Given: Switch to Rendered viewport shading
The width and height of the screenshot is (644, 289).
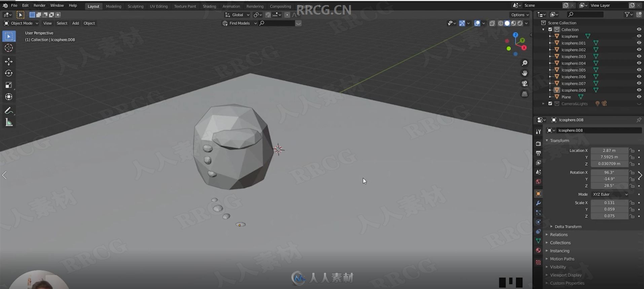Looking at the screenshot, I should 520,23.
